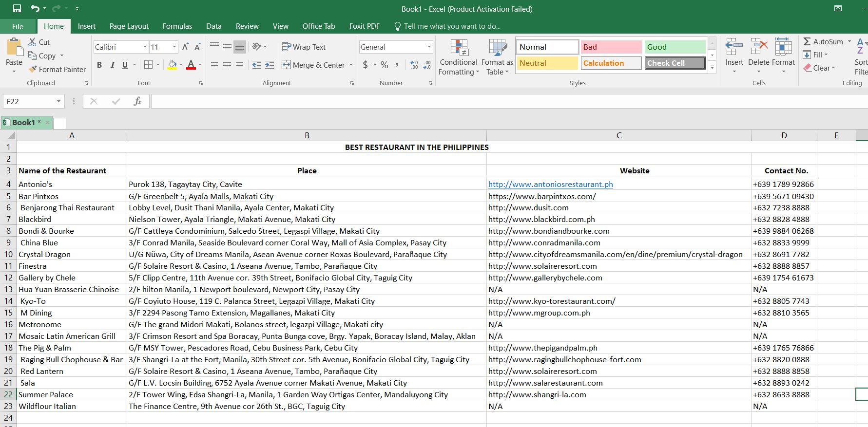The image size is (868, 427).
Task: Apply the Check Cell style
Action: pos(675,63)
